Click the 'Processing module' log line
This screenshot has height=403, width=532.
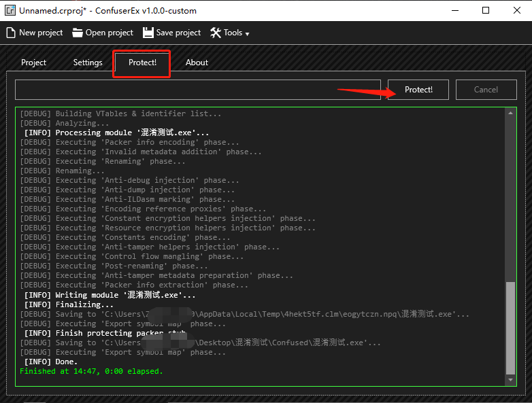116,133
